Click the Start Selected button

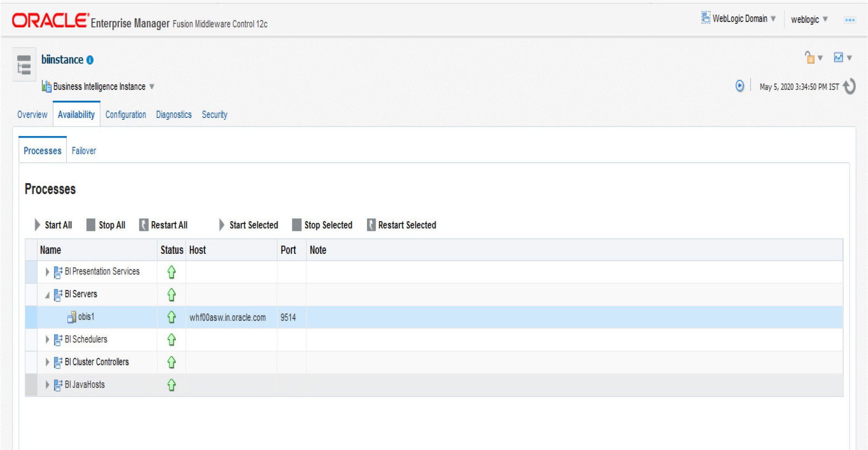pyautogui.click(x=248, y=225)
